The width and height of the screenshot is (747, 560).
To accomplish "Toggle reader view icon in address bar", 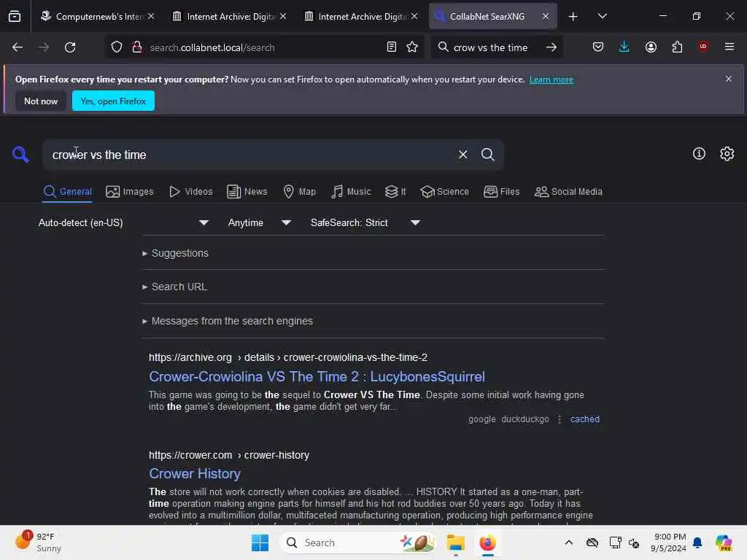I will pyautogui.click(x=392, y=47).
